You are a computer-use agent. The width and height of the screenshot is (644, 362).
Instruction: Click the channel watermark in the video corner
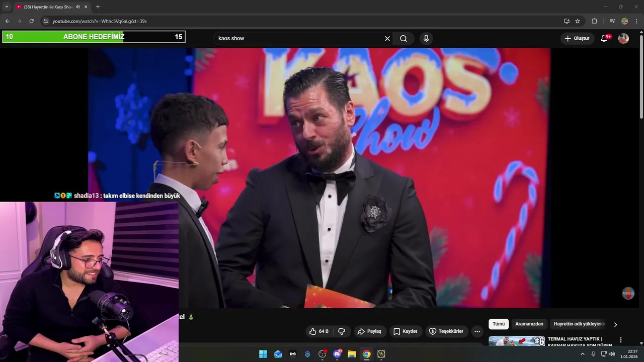[x=628, y=293]
